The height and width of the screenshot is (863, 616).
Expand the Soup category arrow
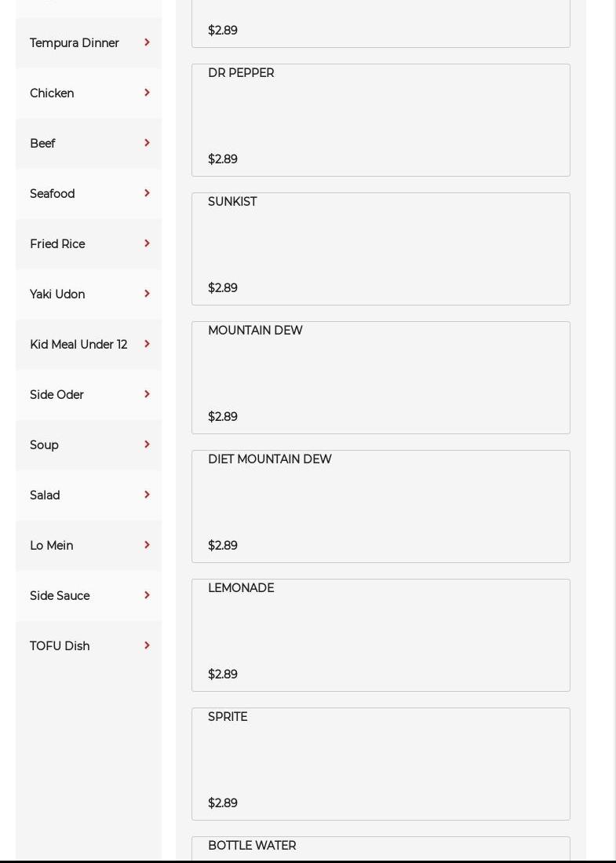click(x=147, y=444)
